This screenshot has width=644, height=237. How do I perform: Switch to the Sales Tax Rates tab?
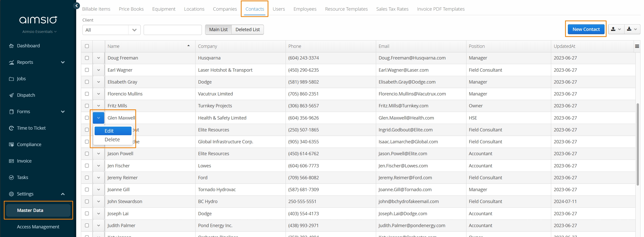click(x=392, y=9)
